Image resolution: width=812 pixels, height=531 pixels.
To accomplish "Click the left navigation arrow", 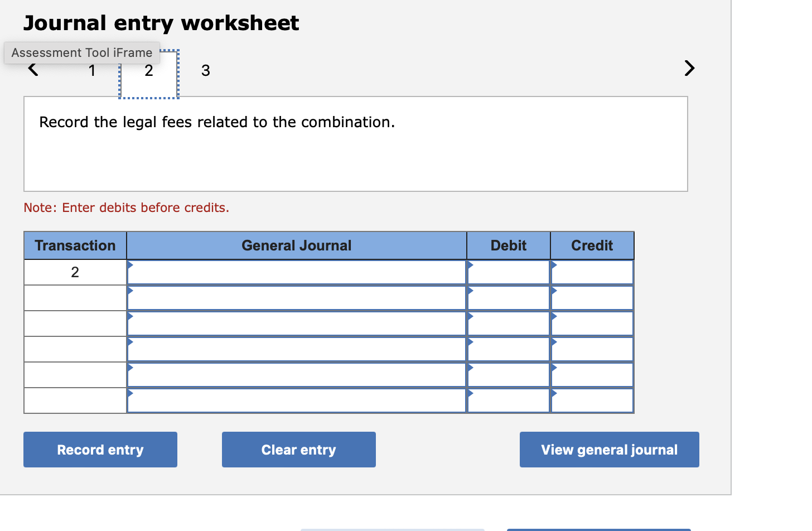I will coord(32,68).
